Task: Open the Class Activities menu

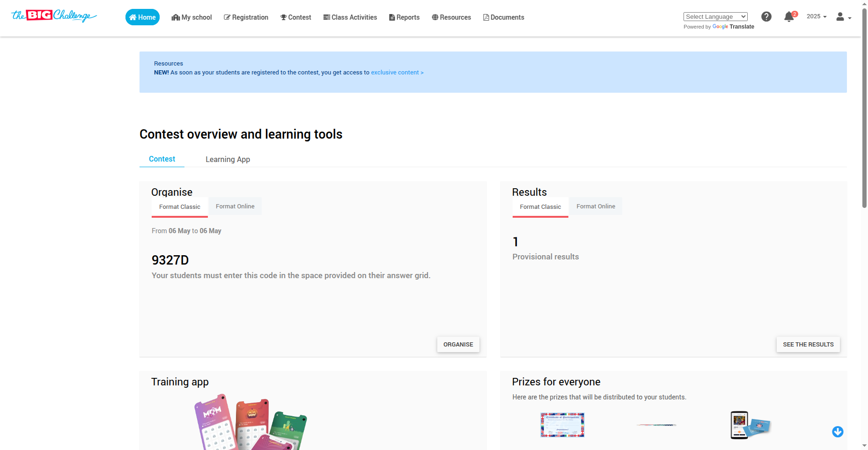Action: coord(350,17)
